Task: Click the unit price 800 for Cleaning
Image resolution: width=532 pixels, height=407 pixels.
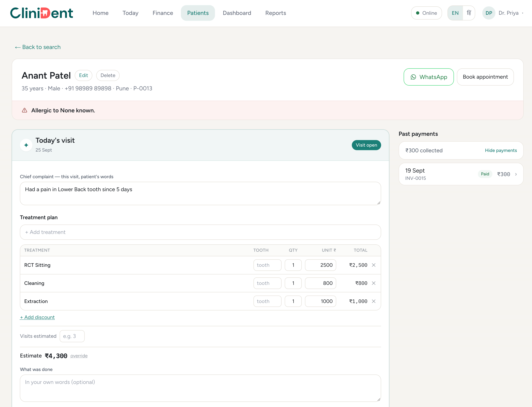Action: tap(320, 283)
